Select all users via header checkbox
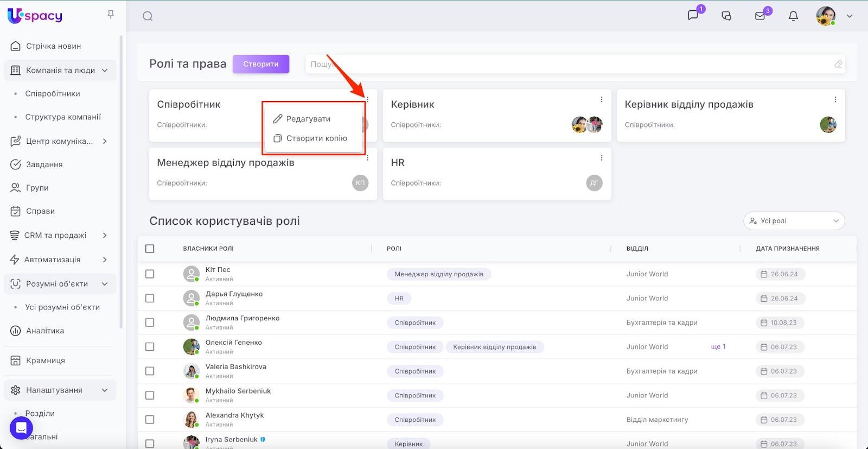This screenshot has height=449, width=868. [x=150, y=249]
